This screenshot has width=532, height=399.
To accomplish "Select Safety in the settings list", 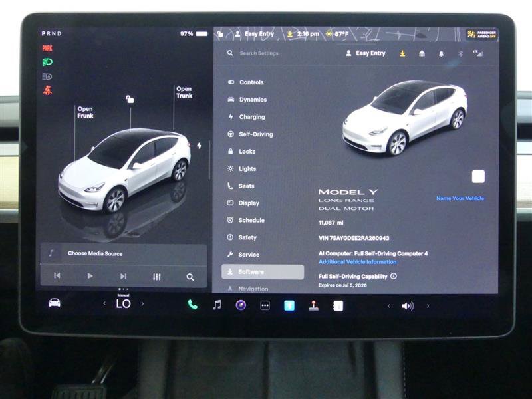I will [241, 237].
